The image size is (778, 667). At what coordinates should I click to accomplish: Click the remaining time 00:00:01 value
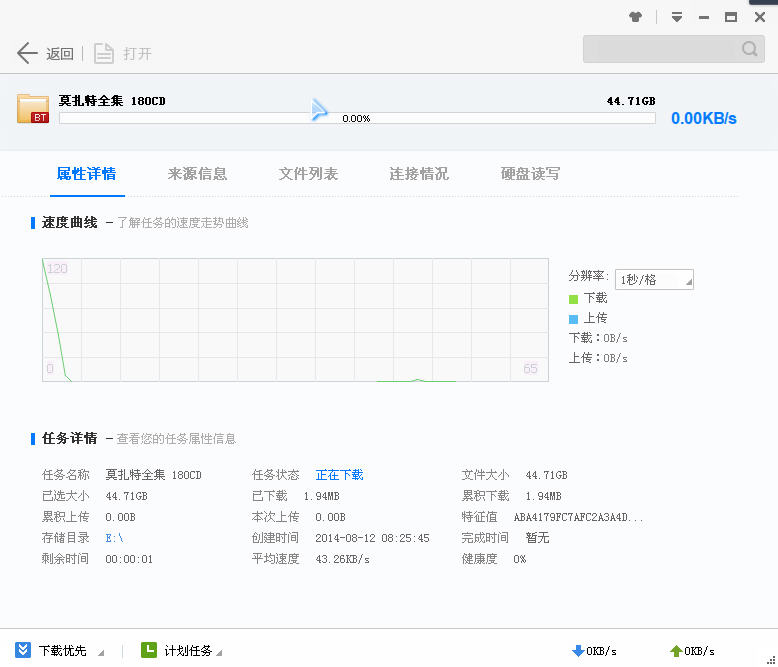[129, 559]
